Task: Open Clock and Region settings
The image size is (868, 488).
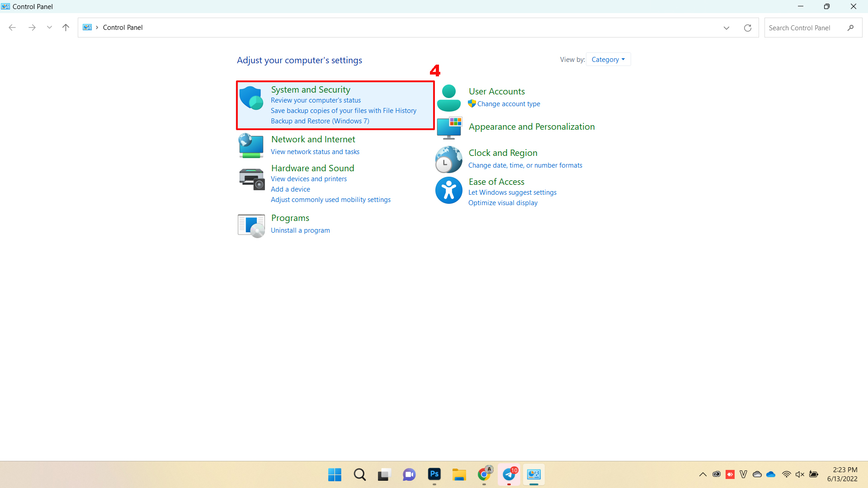Action: click(x=503, y=153)
